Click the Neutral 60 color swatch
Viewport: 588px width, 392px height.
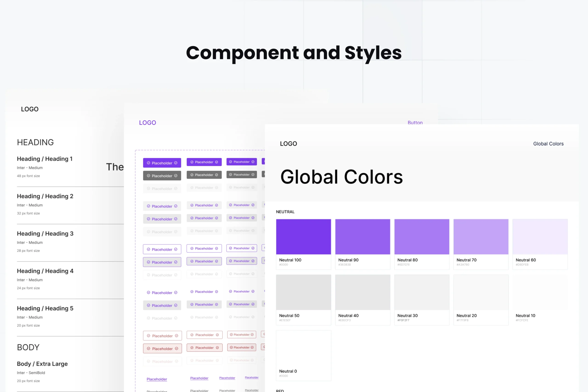[540, 237]
